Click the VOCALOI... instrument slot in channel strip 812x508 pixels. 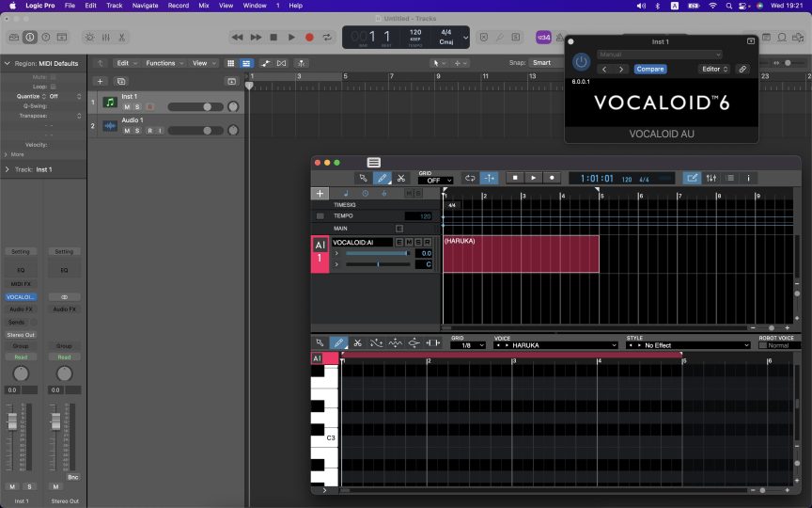21,297
